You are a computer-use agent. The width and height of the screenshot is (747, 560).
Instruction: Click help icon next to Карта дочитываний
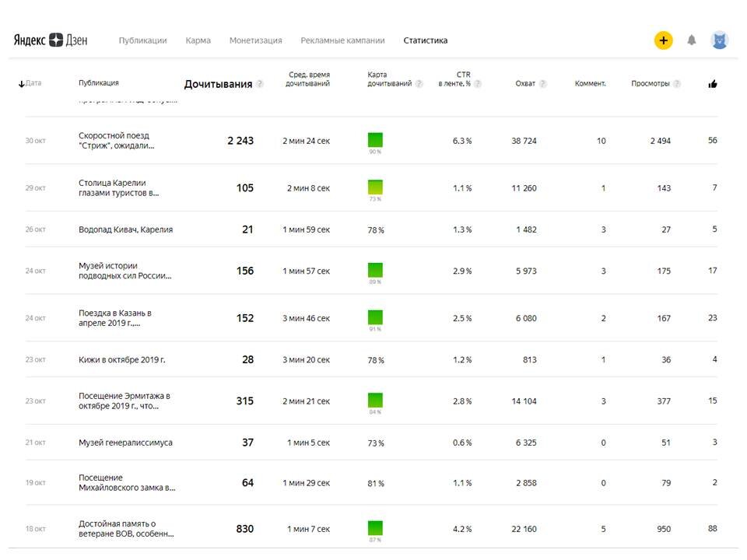point(419,83)
